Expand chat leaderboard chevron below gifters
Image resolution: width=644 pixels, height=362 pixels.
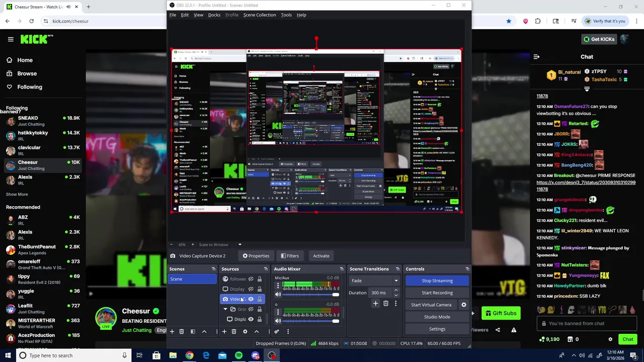pyautogui.click(x=587, y=89)
